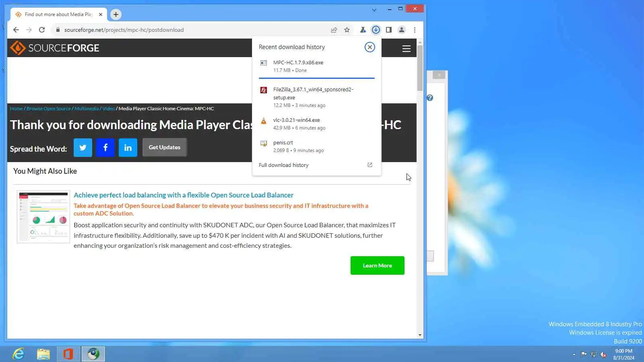Image resolution: width=644 pixels, height=362 pixels.
Task: Open Chrome's three-dot menu
Action: pos(415,30)
